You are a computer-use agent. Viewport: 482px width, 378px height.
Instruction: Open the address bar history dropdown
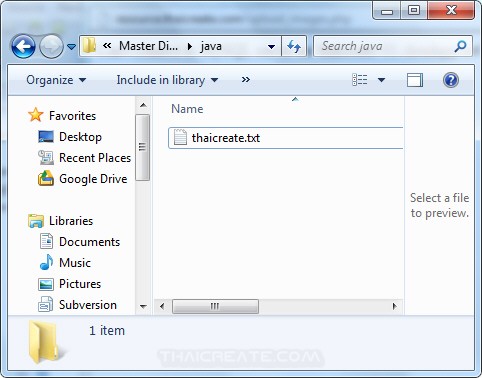coord(272,47)
